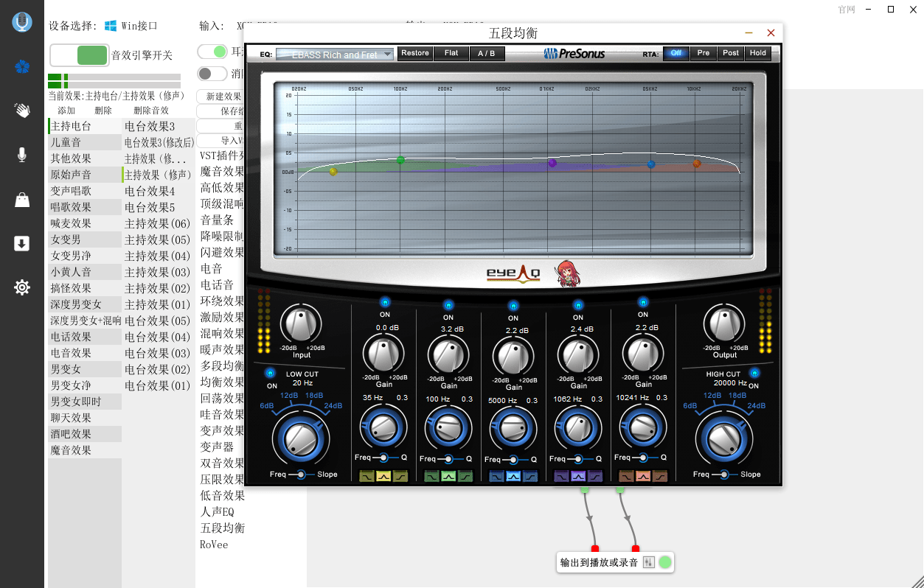This screenshot has height=588, width=924.
Task: Click the clapping hands sidebar icon
Action: tap(22, 111)
